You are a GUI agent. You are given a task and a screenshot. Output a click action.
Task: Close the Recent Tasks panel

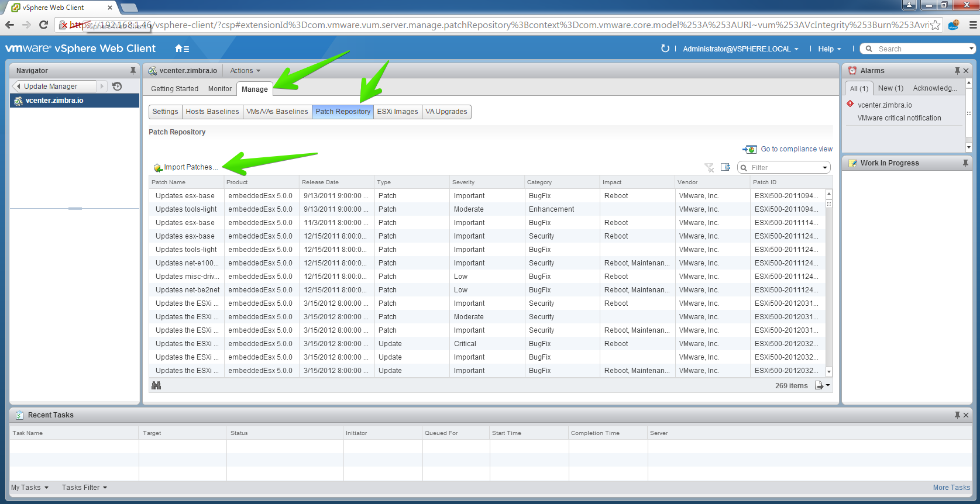[x=966, y=415]
